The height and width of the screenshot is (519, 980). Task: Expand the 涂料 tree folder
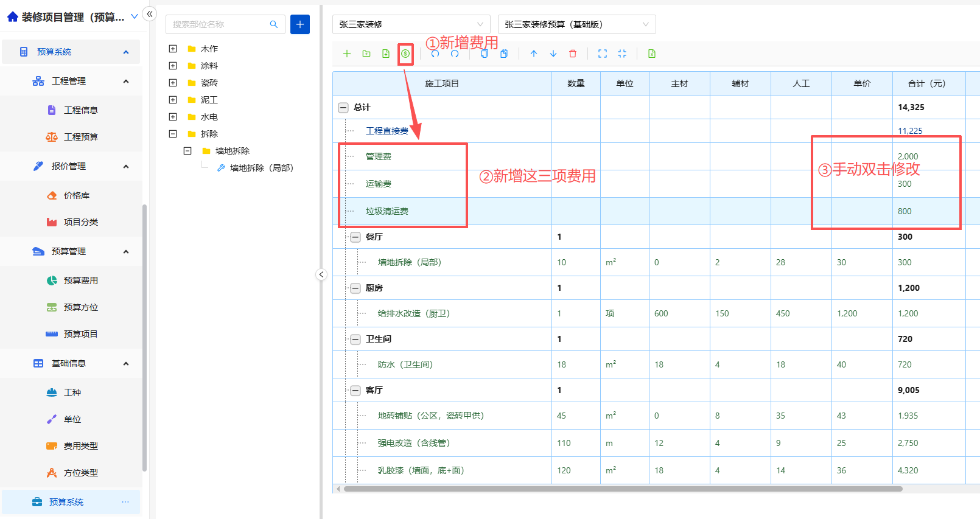pos(173,66)
